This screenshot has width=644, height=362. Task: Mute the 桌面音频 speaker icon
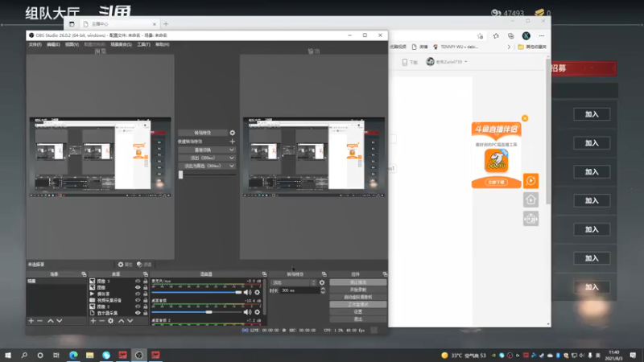click(247, 312)
